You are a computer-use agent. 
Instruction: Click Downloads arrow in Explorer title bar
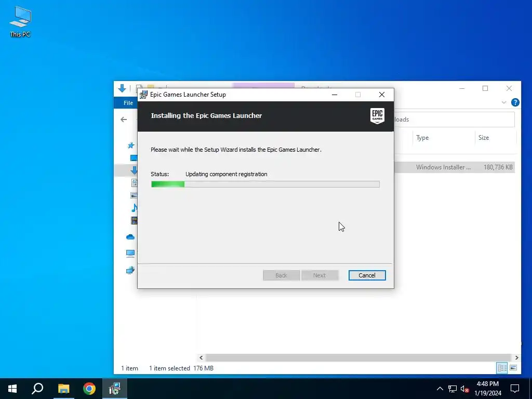tap(122, 88)
